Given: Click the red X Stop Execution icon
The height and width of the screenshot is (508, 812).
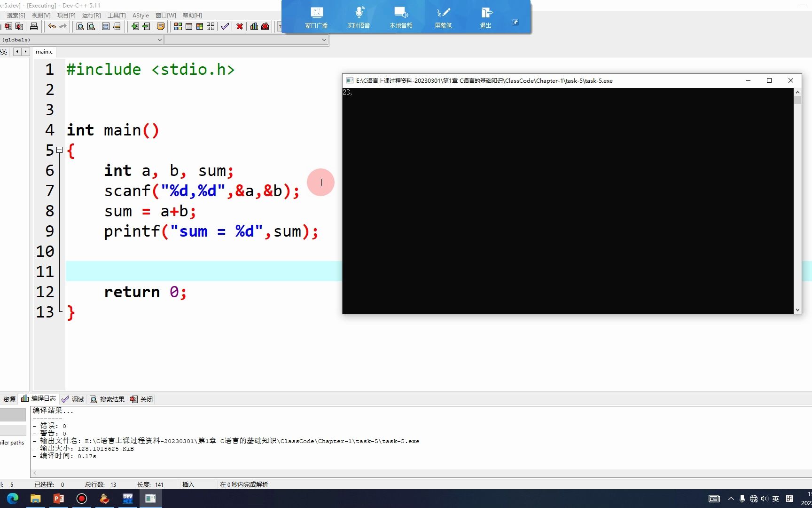Looking at the screenshot, I should click(x=240, y=26).
